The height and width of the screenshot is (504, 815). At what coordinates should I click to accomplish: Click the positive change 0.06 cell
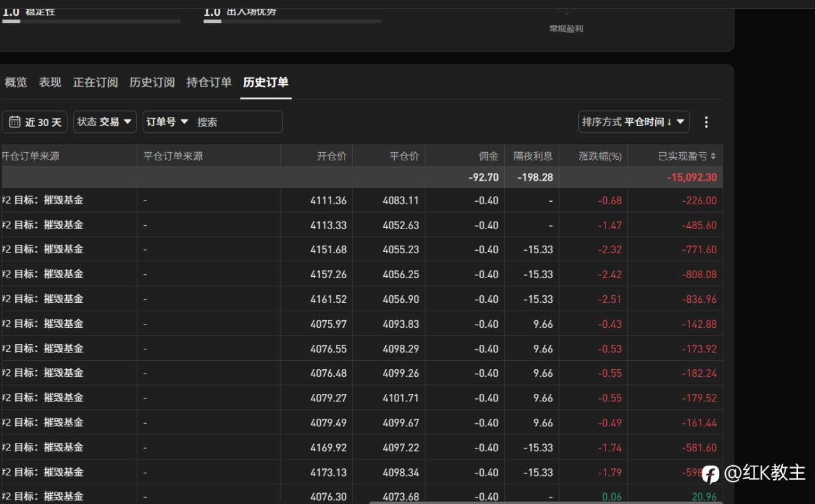point(612,497)
